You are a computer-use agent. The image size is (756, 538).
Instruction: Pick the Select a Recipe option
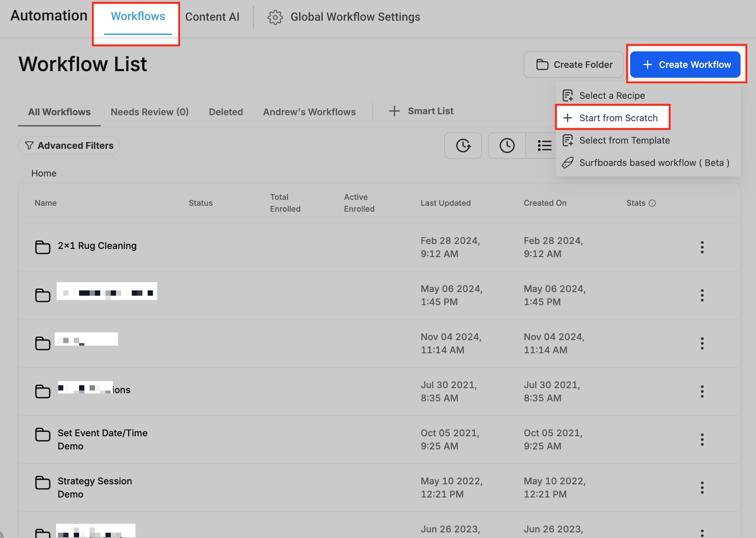[612, 96]
